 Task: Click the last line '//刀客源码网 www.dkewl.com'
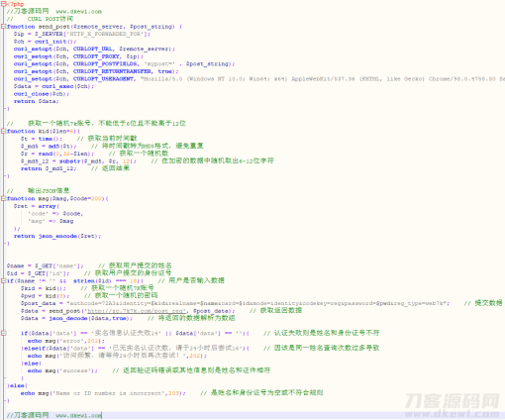(54, 415)
